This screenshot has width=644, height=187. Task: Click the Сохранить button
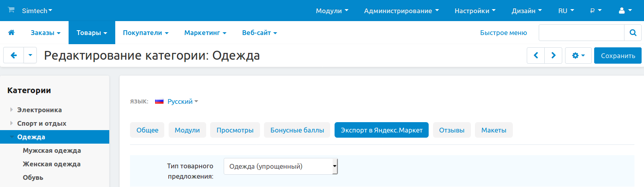pos(618,56)
